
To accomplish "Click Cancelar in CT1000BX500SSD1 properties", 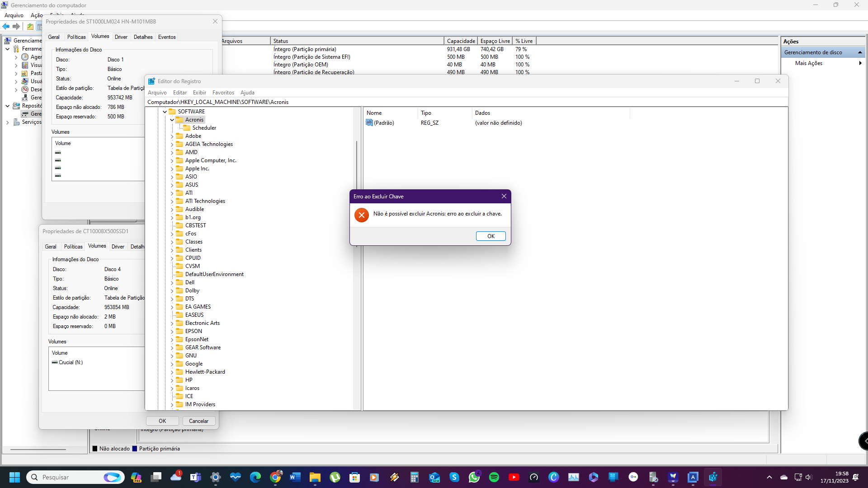I will pos(198,421).
